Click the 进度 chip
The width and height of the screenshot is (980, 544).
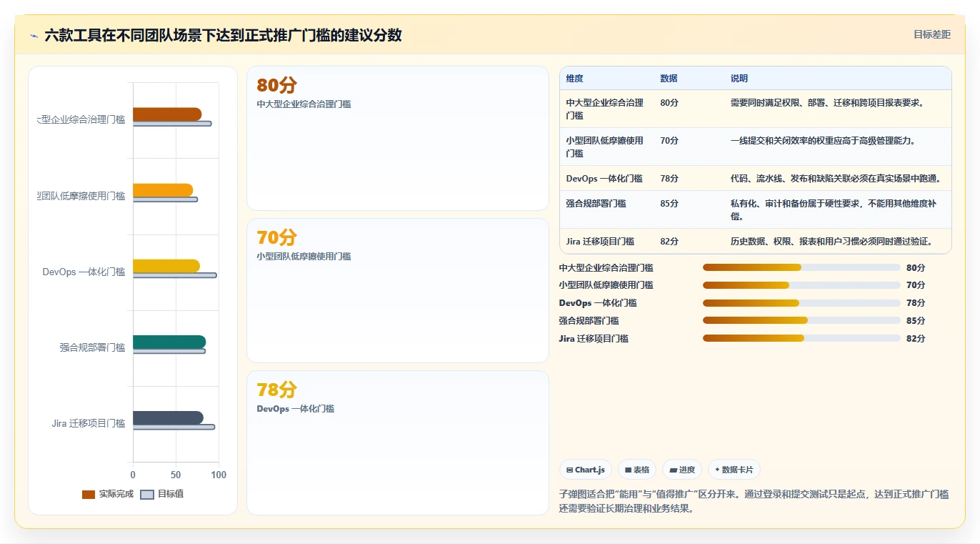682,470
